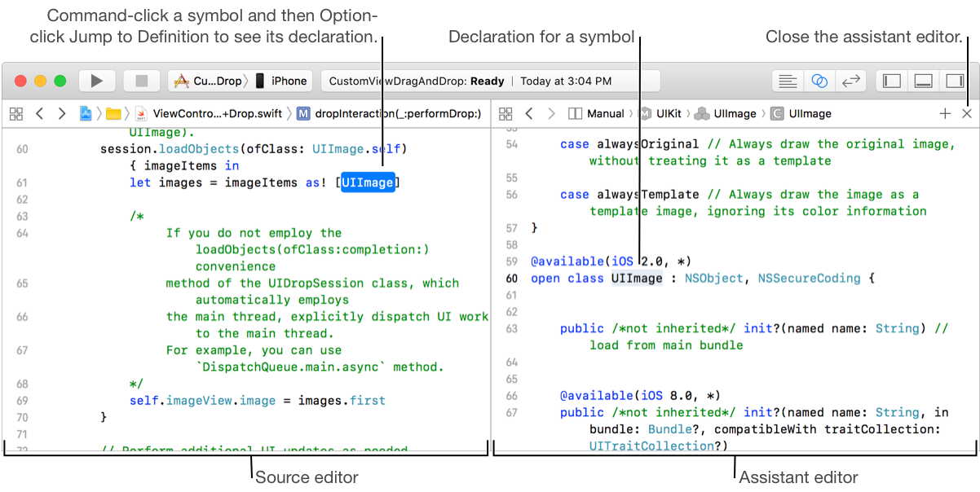Image resolution: width=980 pixels, height=492 pixels.
Task: Open related items menu in assistant editor
Action: pyautogui.click(x=505, y=113)
